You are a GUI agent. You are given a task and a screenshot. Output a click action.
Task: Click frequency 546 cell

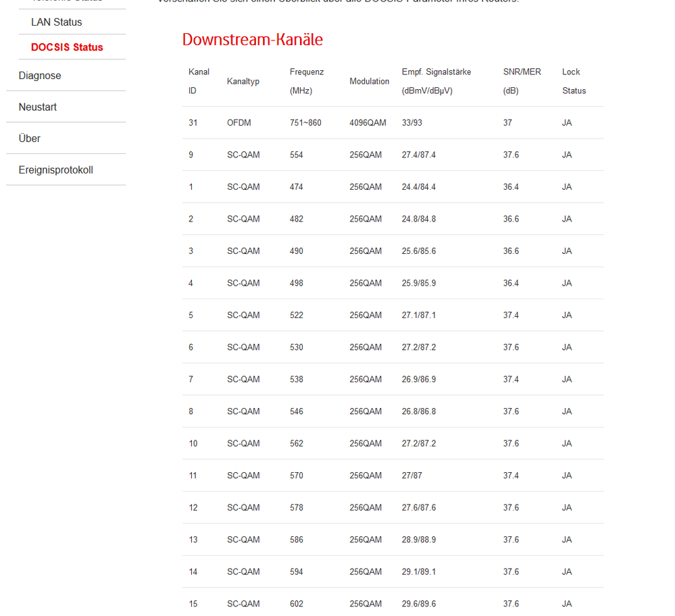296,411
